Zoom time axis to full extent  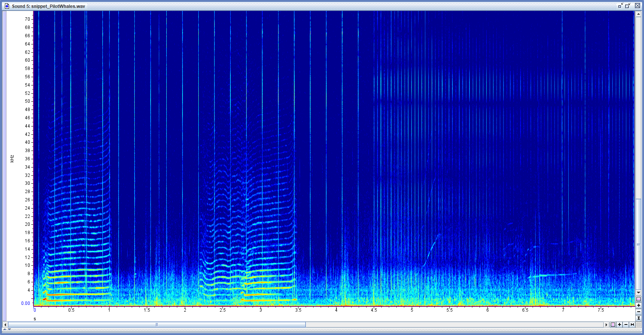tap(632, 324)
